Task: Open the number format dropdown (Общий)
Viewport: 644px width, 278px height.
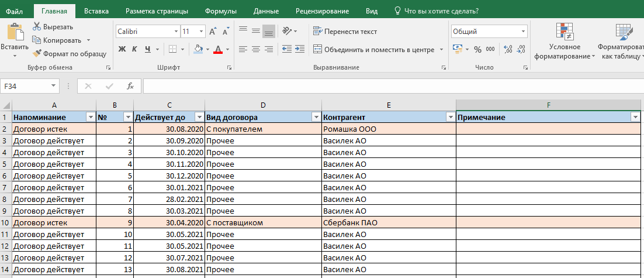Action: 523,31
